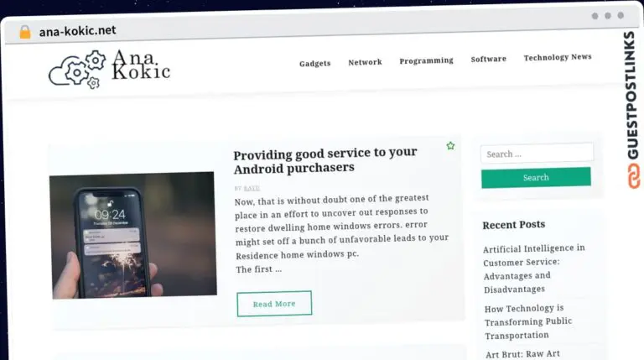
Task: Click the ana-kokic.net address text
Action: pos(78,31)
